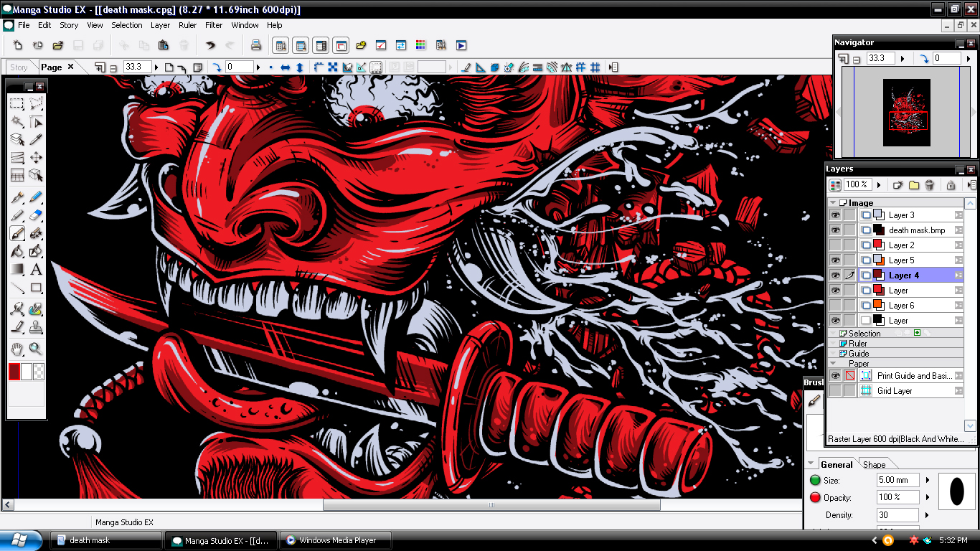
Task: Click the page thumbnail in the Navigator
Action: click(907, 111)
